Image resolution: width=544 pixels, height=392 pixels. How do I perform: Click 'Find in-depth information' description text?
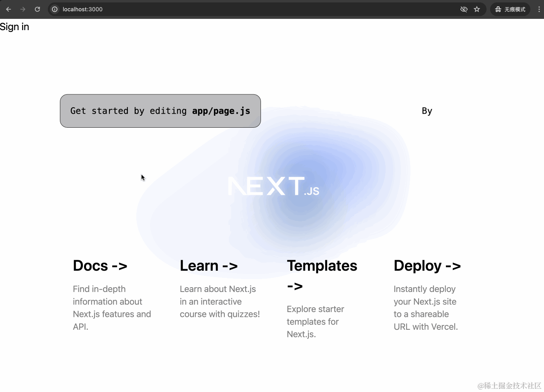point(112,308)
